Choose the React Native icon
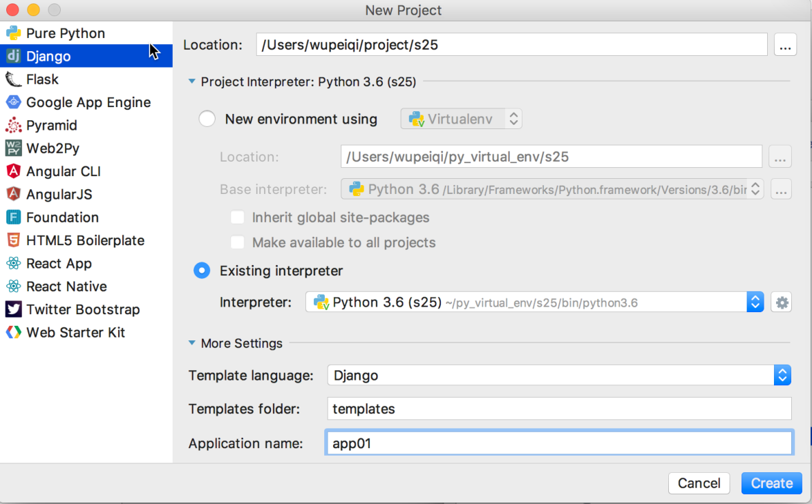812x504 pixels. [13, 287]
